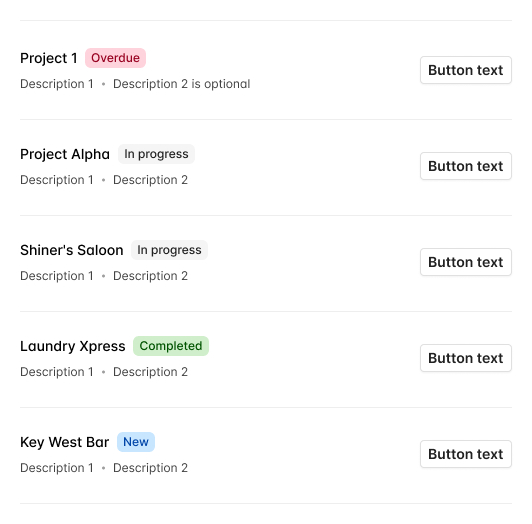The height and width of the screenshot is (524, 532).
Task: Click Button text for Project Alpha
Action: [466, 166]
